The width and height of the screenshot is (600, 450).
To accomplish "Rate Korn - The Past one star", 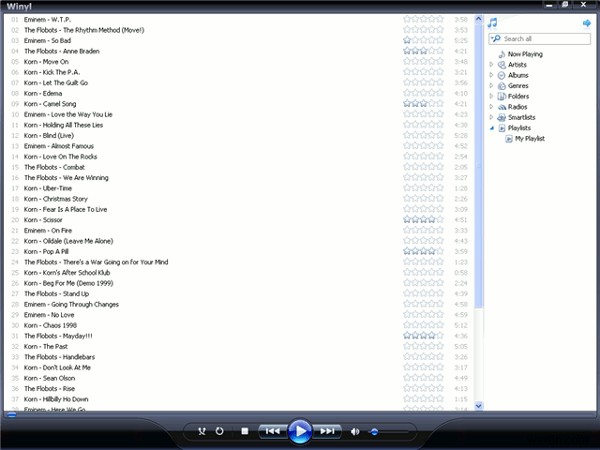I will pos(407,346).
